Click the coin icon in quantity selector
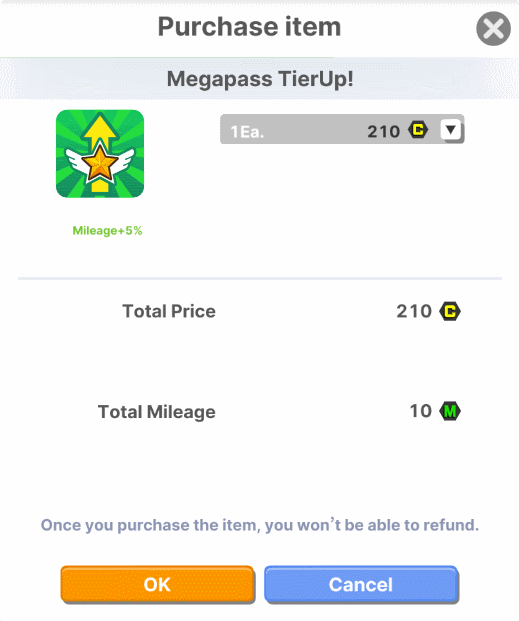 click(x=418, y=130)
